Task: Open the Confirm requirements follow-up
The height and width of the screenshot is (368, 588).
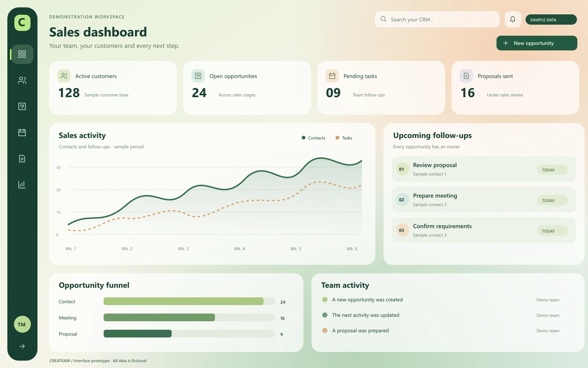Action: [x=484, y=230]
